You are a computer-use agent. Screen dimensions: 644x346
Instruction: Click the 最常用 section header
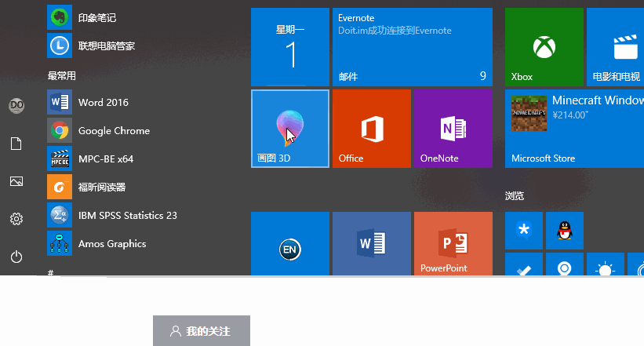62,75
